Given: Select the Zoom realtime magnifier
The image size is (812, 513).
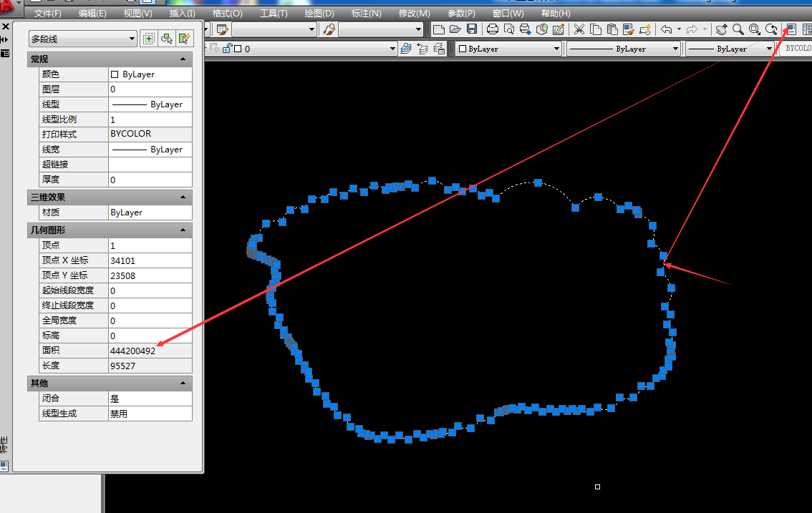Looking at the screenshot, I should click(x=738, y=29).
